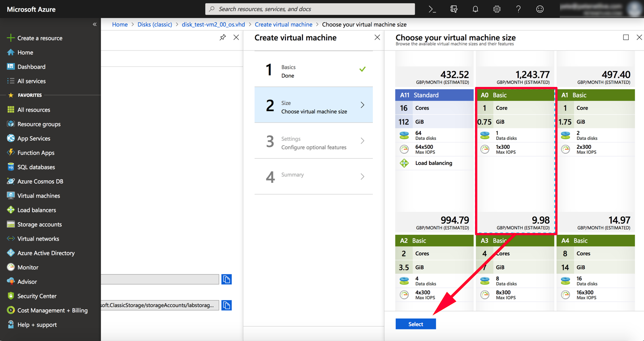Expand step 3 Settings chevron
The image size is (644, 341).
(x=363, y=141)
